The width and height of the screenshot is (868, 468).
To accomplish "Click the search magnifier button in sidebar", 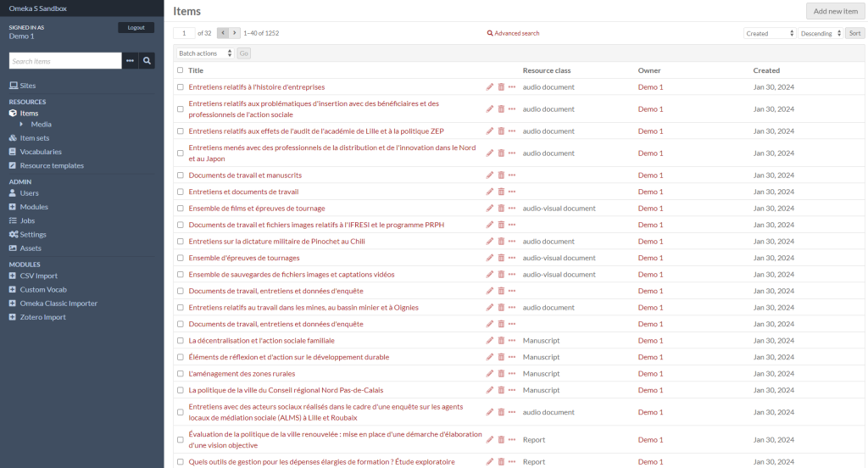I will pos(147,61).
